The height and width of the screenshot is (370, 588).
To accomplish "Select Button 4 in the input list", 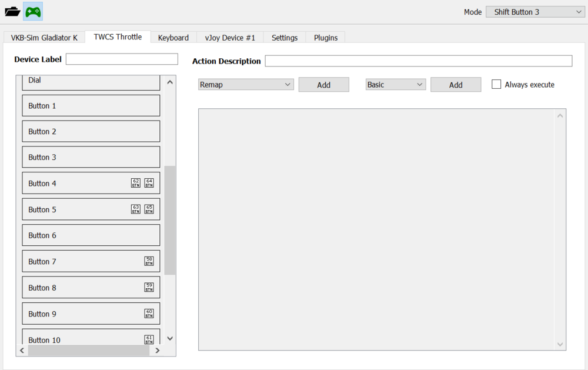I will point(91,183).
